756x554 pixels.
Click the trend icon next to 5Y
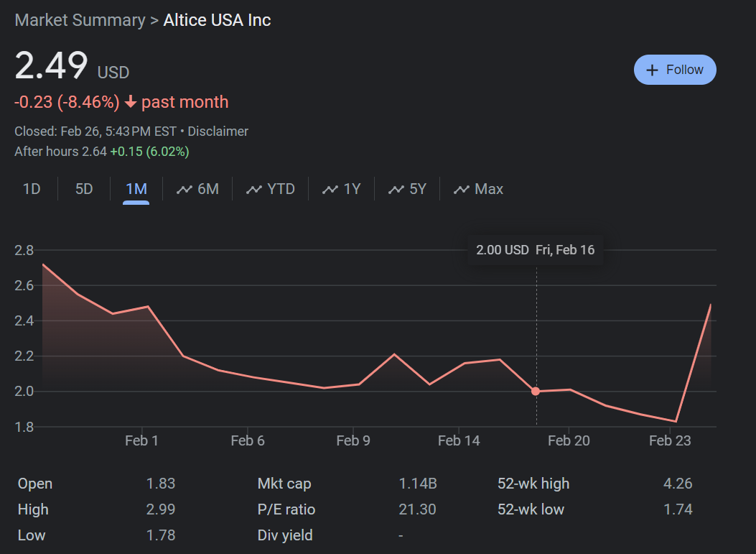pyautogui.click(x=396, y=189)
